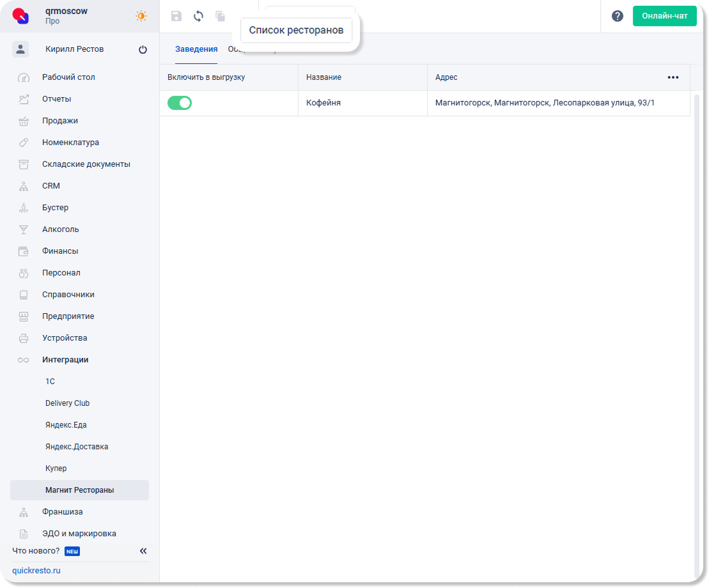Image resolution: width=709 pixels, height=588 pixels.
Task: Open the help question mark icon
Action: tap(617, 16)
